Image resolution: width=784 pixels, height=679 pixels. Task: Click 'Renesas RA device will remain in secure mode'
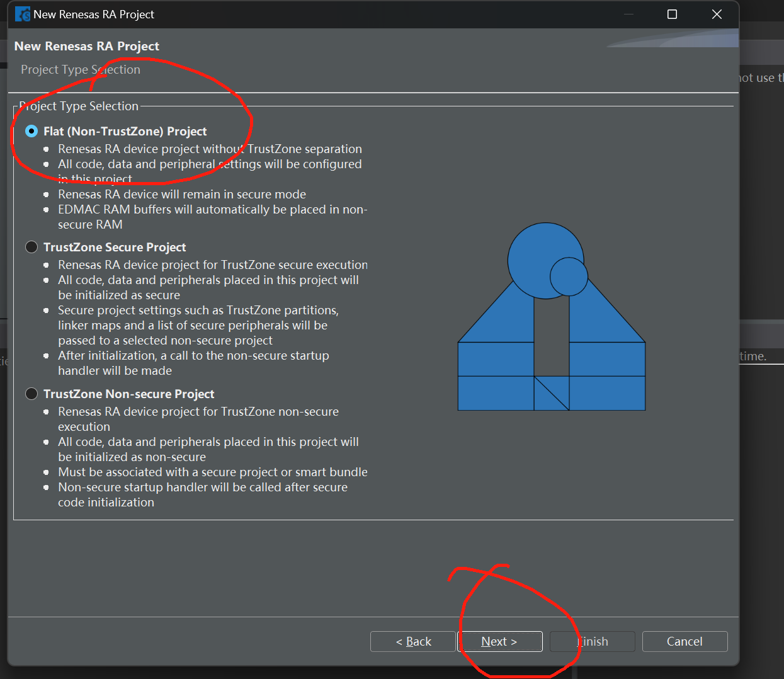point(182,194)
